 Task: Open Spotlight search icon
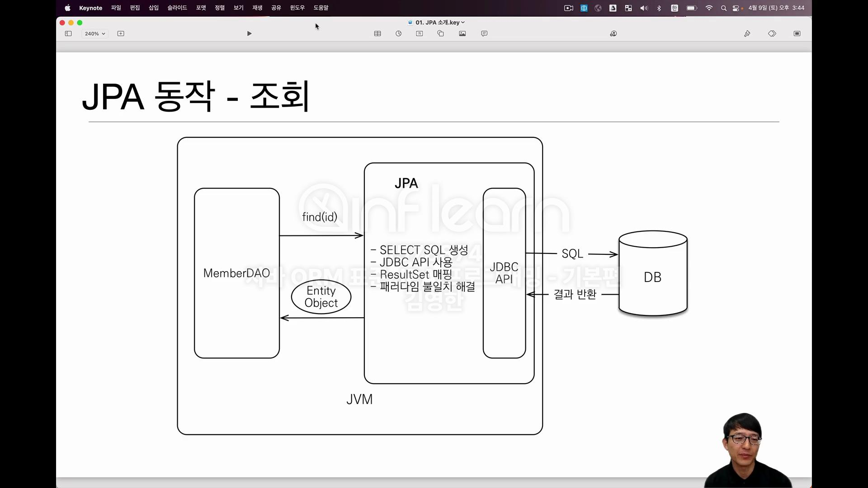click(724, 8)
